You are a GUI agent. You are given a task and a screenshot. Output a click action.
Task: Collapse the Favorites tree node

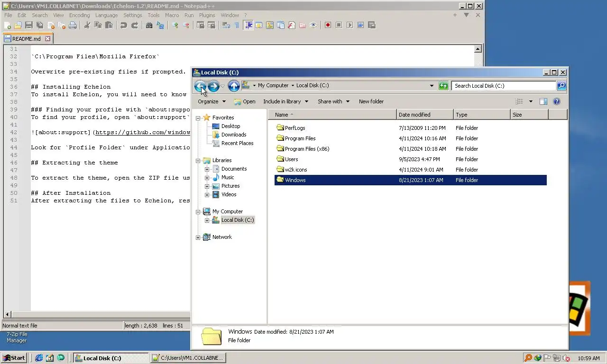coord(198,118)
